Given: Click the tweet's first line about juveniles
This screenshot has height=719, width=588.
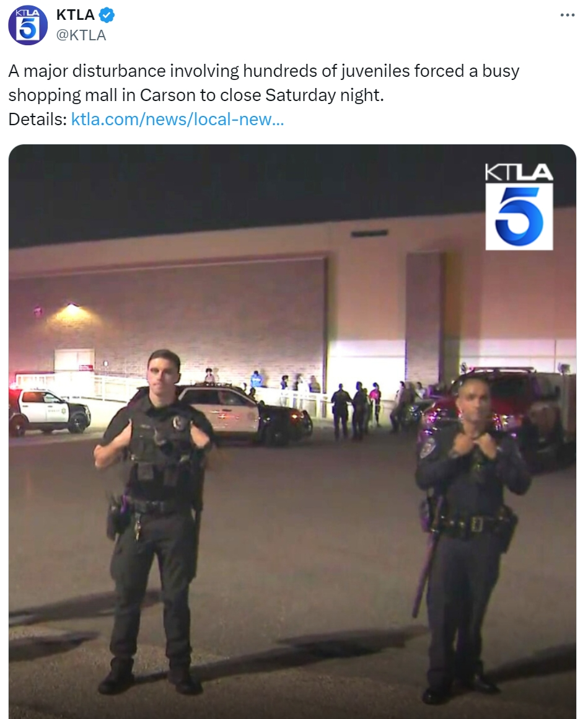Looking at the screenshot, I should (263, 71).
